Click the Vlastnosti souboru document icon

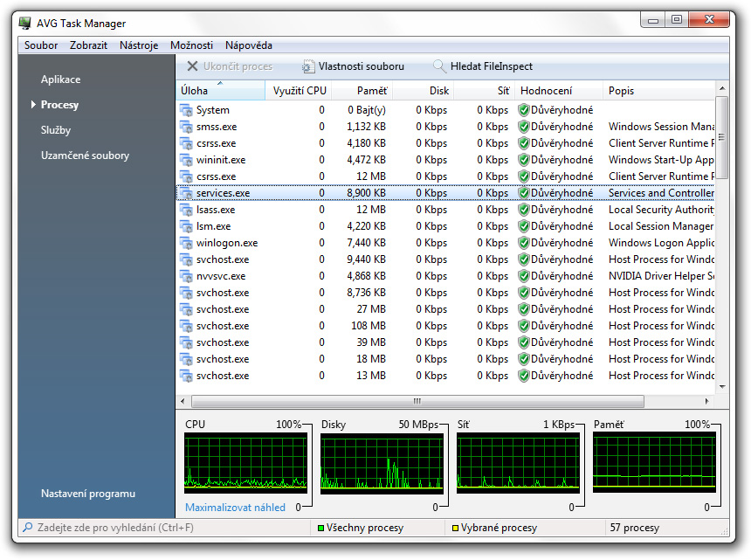tap(308, 66)
